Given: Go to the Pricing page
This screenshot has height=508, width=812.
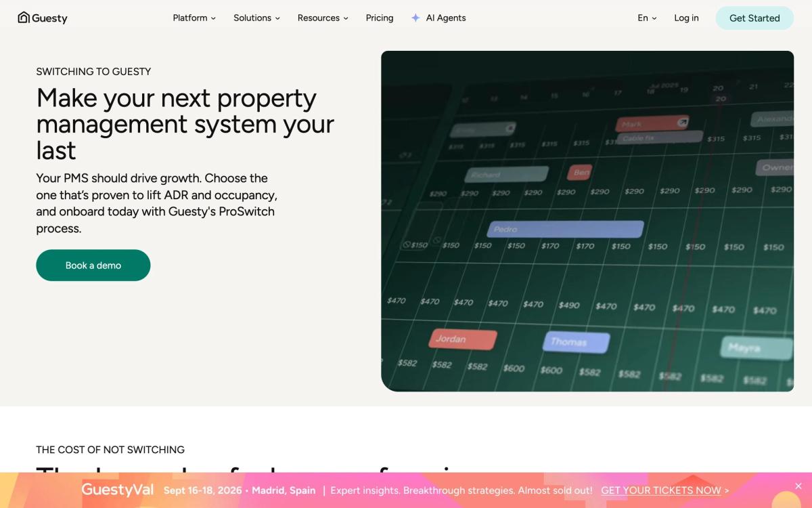Looking at the screenshot, I should (x=380, y=18).
